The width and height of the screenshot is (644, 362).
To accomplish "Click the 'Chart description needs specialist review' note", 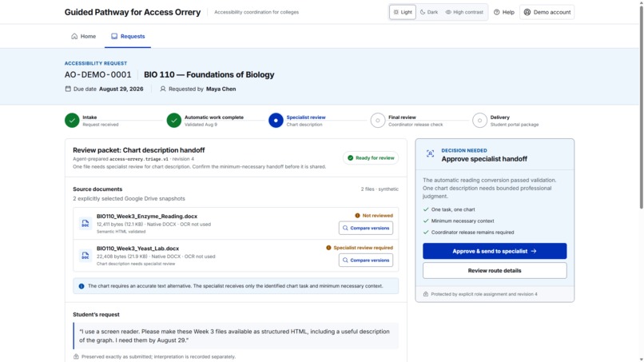I will [136, 264].
